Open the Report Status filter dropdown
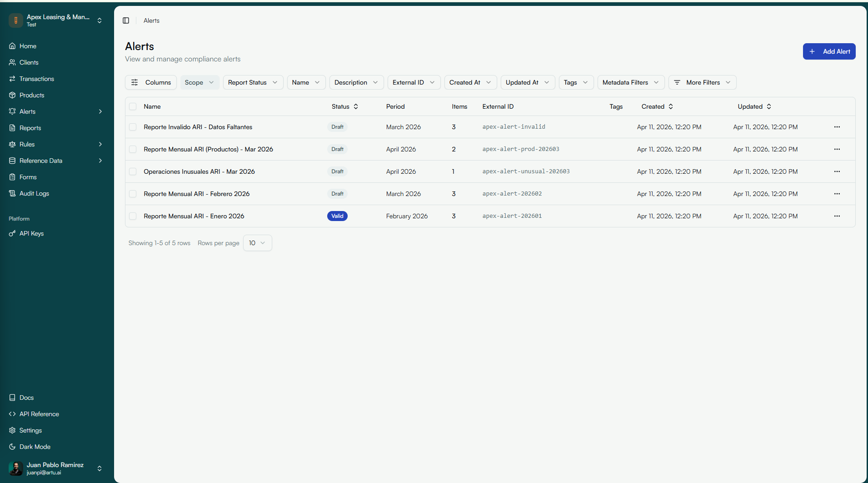Image resolution: width=868 pixels, height=483 pixels. 253,82
